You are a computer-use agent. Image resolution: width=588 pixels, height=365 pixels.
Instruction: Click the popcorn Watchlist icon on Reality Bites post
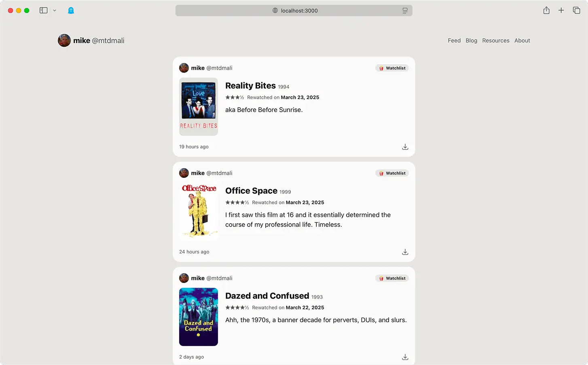coord(381,68)
